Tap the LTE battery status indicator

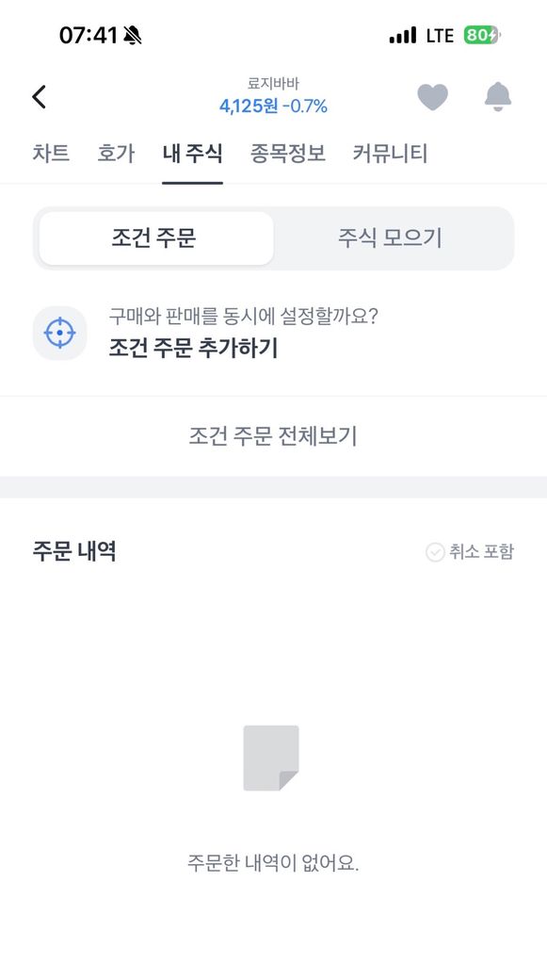481,36
